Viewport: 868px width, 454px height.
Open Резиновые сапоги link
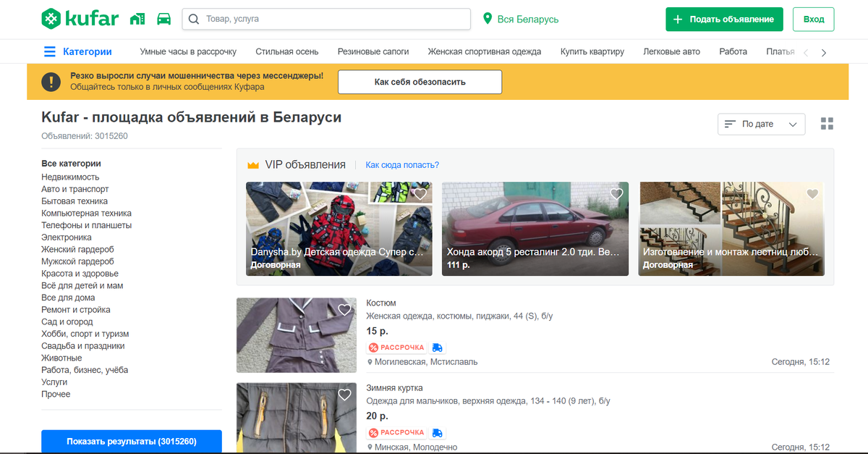tap(373, 51)
